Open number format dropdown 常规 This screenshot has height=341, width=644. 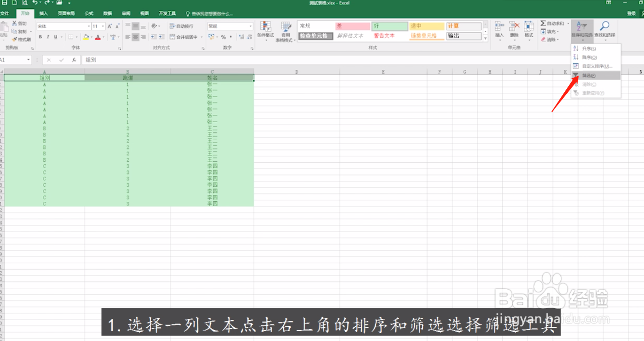tap(251, 26)
